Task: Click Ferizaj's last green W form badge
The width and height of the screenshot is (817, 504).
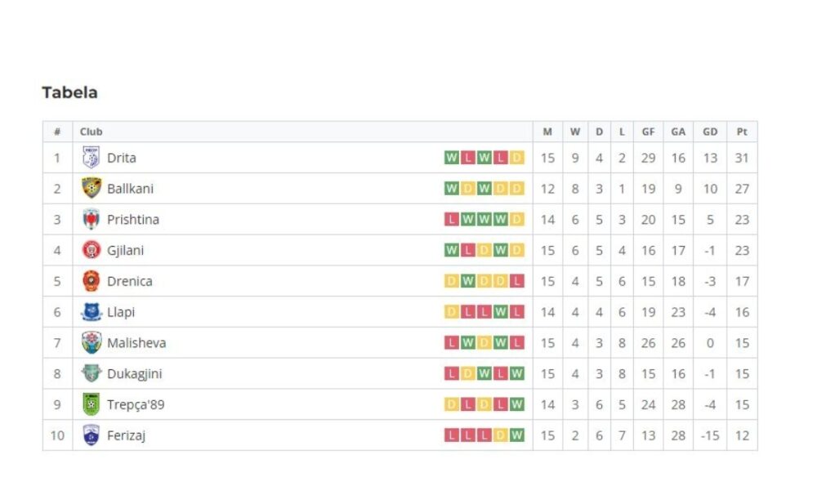Action: click(x=517, y=435)
